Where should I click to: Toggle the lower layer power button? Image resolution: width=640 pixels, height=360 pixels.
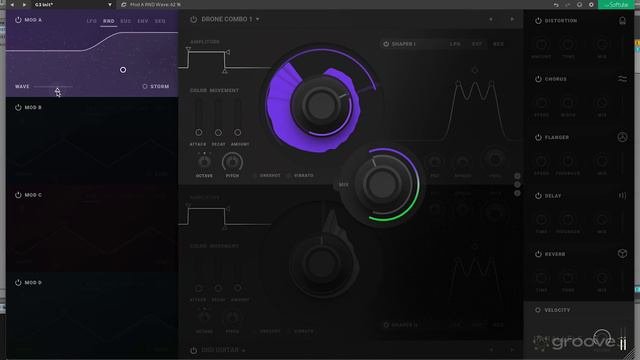(193, 350)
